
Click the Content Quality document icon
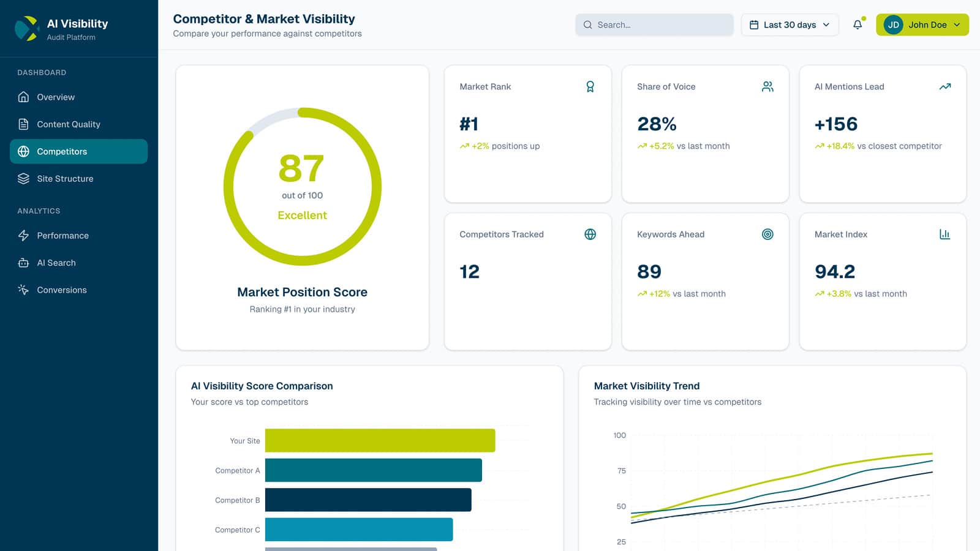23,124
